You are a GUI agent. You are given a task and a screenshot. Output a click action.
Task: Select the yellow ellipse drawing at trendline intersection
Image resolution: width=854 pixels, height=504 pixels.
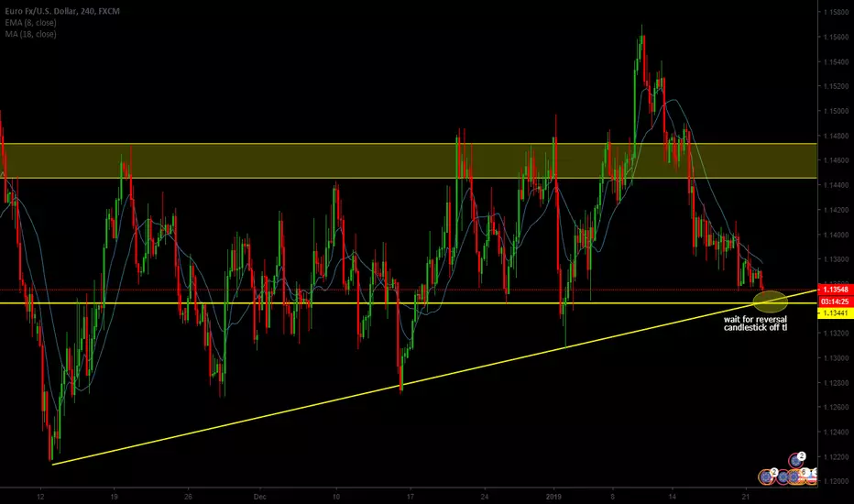pyautogui.click(x=770, y=301)
